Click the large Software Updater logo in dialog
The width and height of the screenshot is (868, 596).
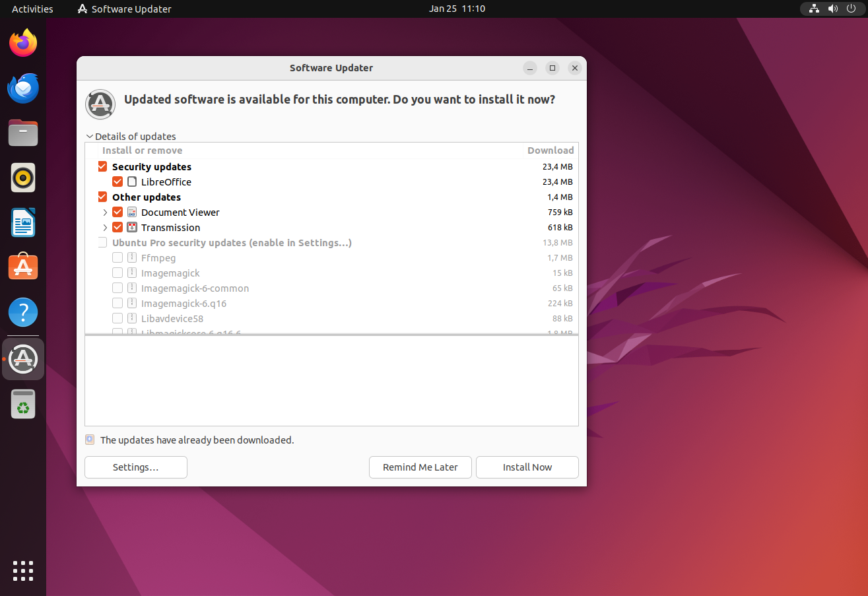click(x=100, y=104)
